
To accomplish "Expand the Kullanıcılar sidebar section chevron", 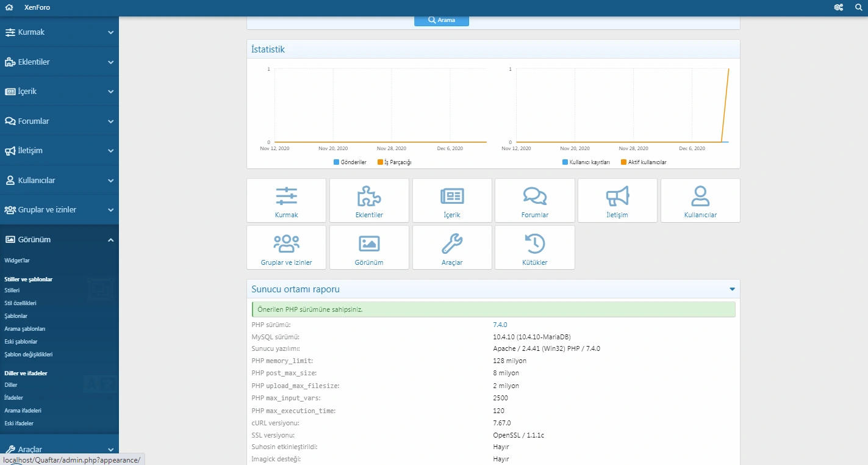I will coord(110,181).
